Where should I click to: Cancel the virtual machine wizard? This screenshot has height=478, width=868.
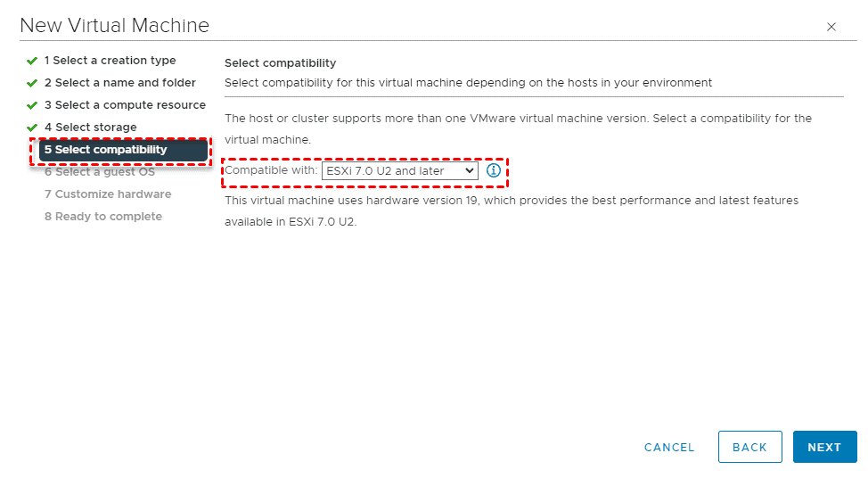pos(669,447)
